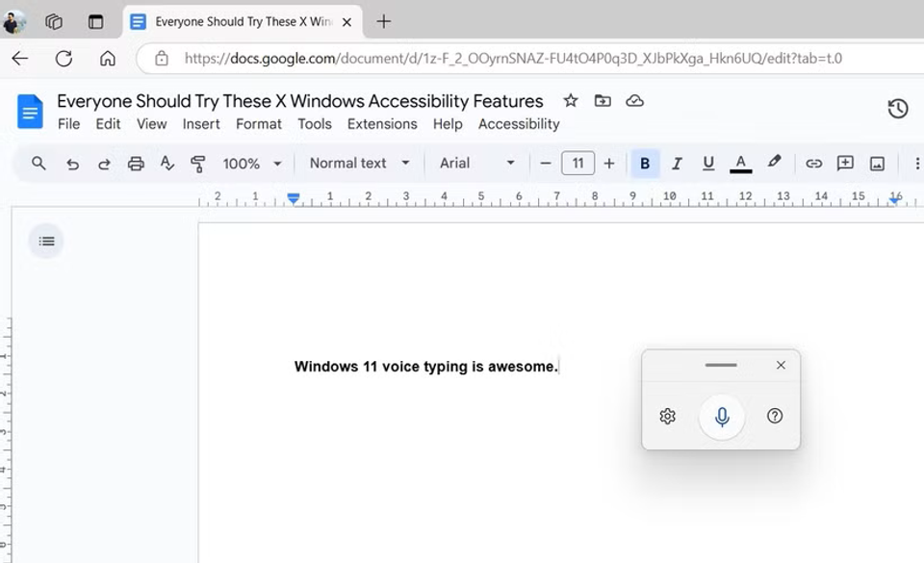Start voice typing with microphone button

722,417
